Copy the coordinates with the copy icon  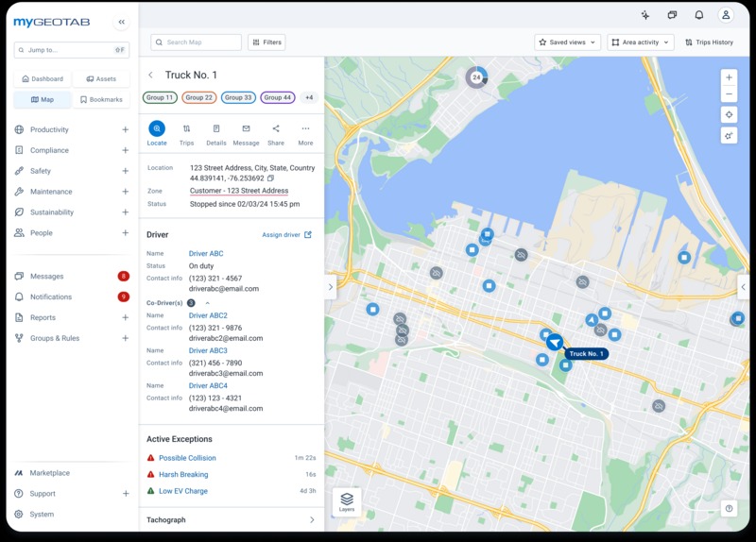[271, 178]
